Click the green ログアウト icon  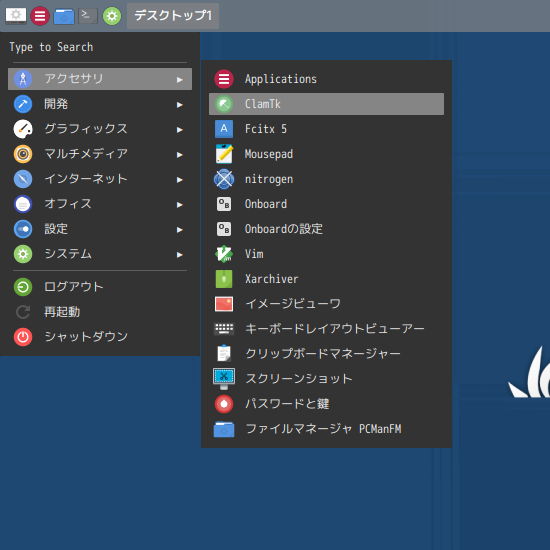point(23,287)
